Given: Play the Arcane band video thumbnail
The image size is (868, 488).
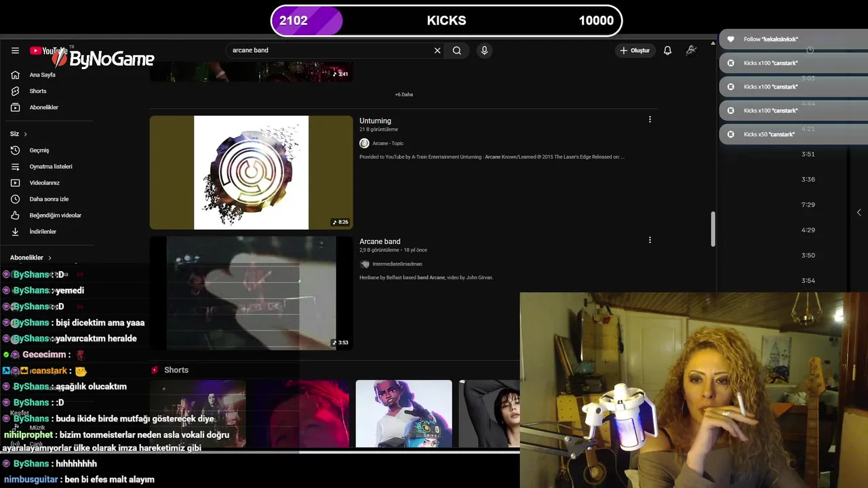Looking at the screenshot, I should point(251,293).
